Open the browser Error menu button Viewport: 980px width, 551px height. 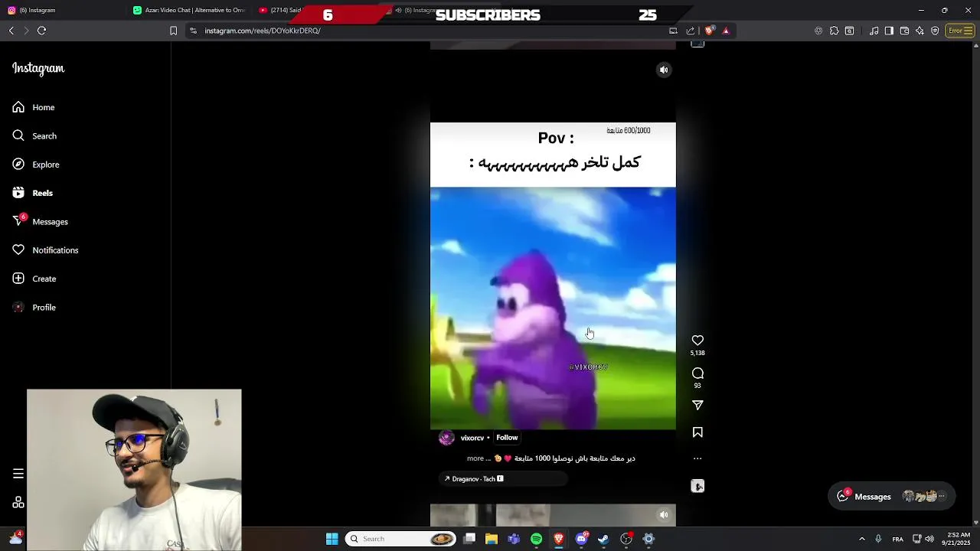959,31
